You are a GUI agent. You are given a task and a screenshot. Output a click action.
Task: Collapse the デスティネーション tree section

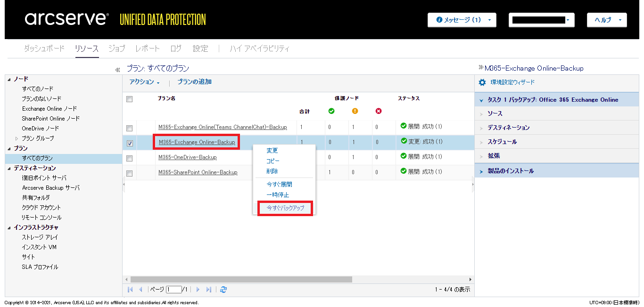pos(9,168)
